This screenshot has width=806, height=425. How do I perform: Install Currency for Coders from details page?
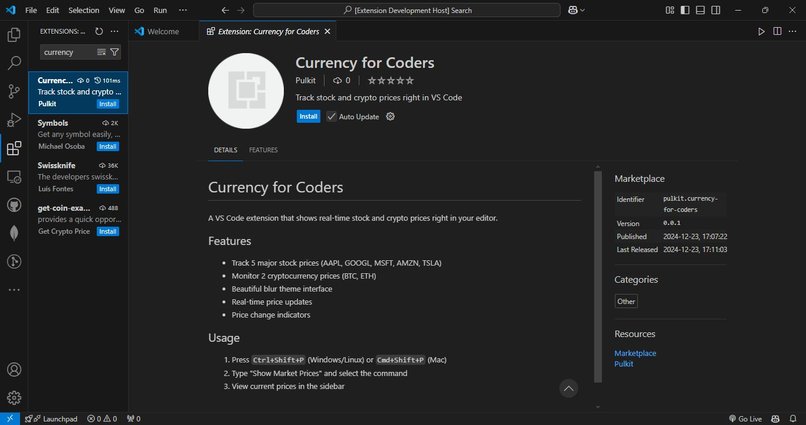tap(308, 117)
